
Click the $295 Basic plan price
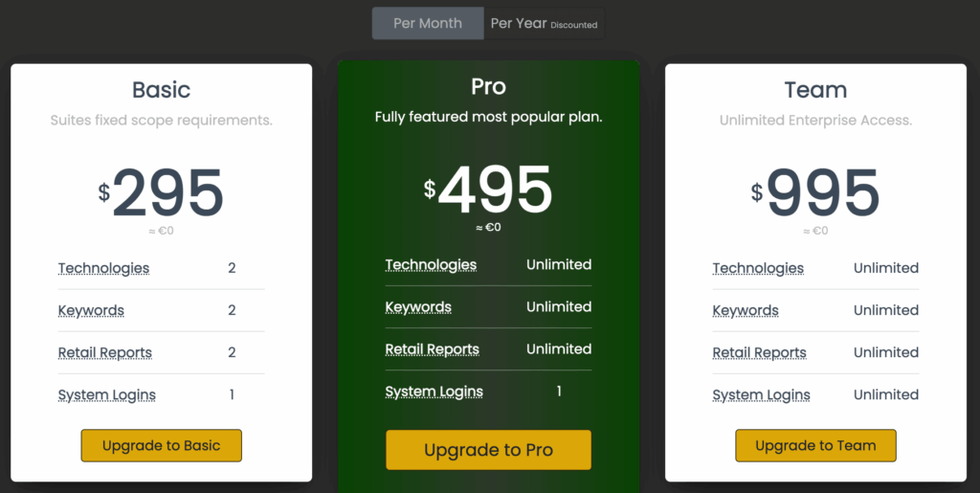161,192
